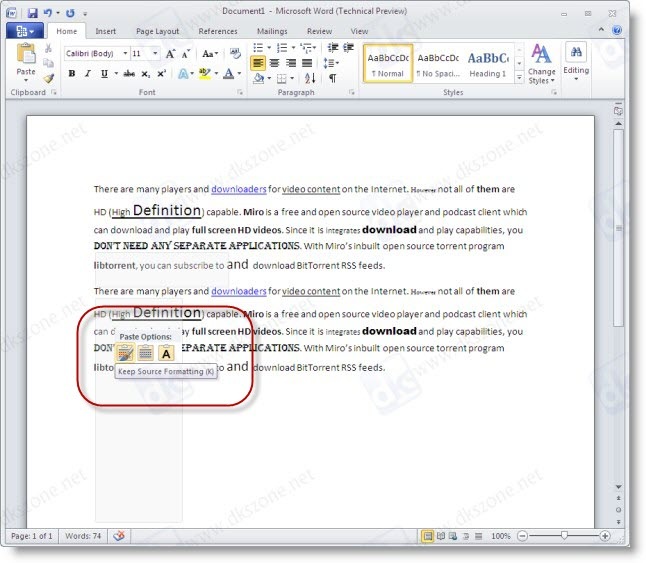Screen dimensions: 646x563
Task: Toggle Align Text Left button
Action: coord(258,63)
